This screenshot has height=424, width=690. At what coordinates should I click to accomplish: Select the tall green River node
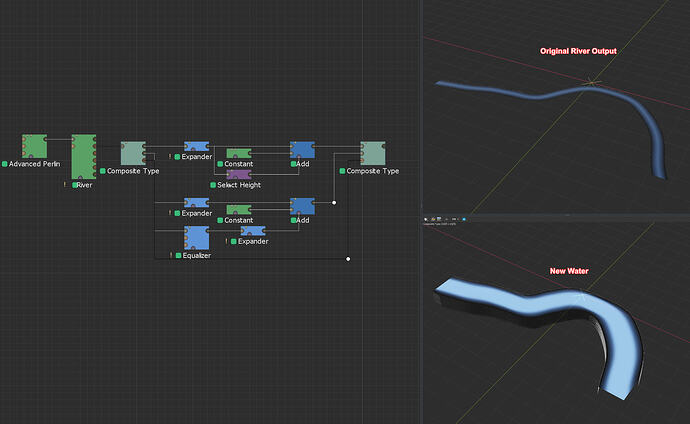(x=84, y=156)
